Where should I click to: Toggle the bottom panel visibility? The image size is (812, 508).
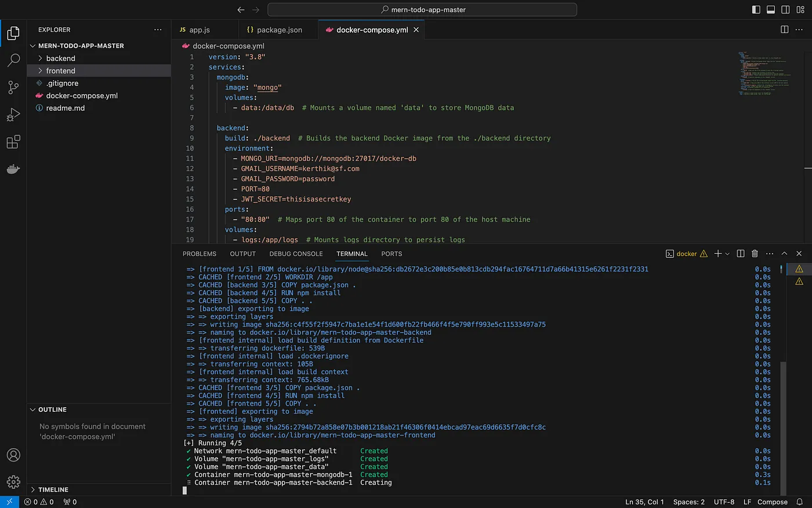point(771,10)
